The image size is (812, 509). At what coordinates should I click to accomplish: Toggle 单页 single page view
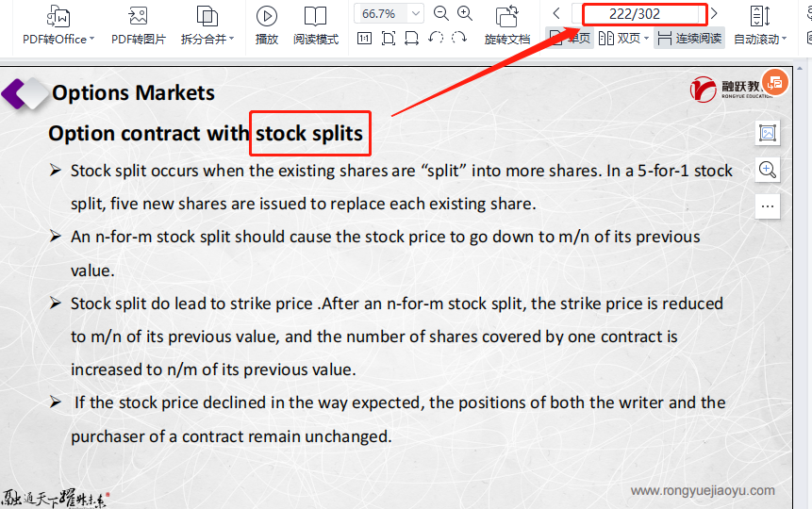pyautogui.click(x=569, y=39)
